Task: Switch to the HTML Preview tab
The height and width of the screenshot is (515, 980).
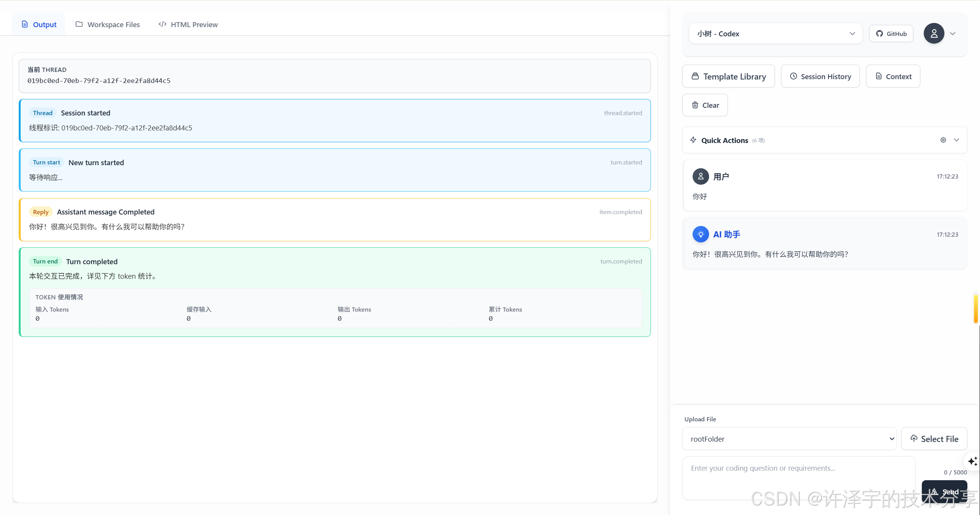Action: pyautogui.click(x=188, y=24)
